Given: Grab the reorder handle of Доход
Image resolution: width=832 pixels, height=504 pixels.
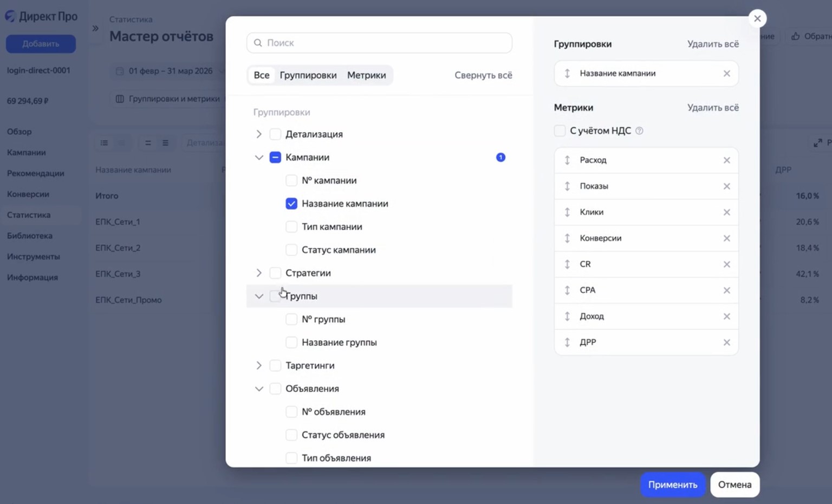Looking at the screenshot, I should [567, 316].
